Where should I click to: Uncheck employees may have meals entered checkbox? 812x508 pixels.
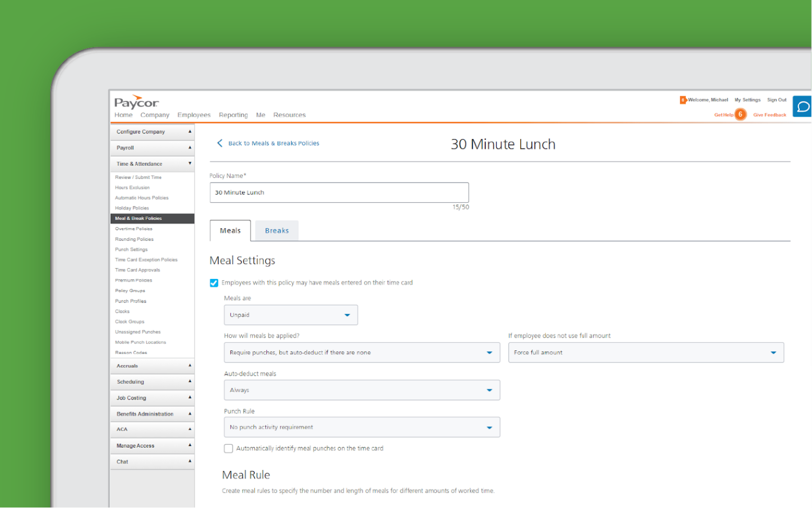(x=214, y=283)
